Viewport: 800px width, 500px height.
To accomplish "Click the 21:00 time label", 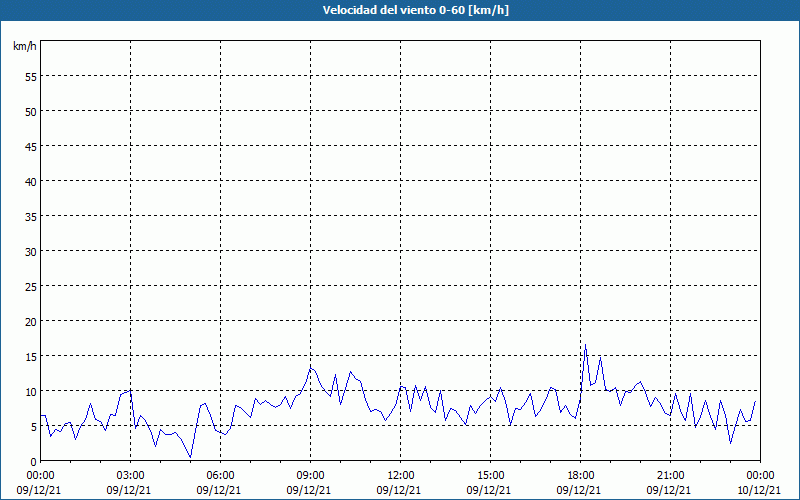I will click(670, 476).
